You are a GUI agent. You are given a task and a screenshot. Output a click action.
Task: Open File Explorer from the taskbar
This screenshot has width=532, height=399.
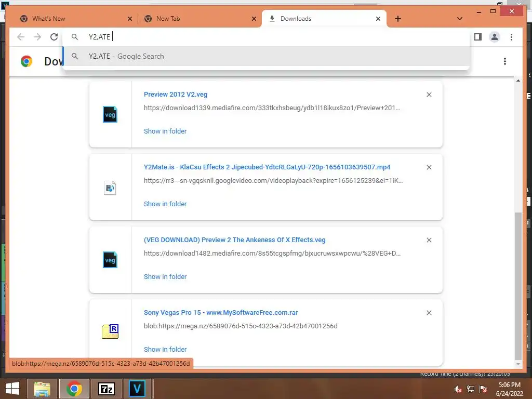[42, 389]
